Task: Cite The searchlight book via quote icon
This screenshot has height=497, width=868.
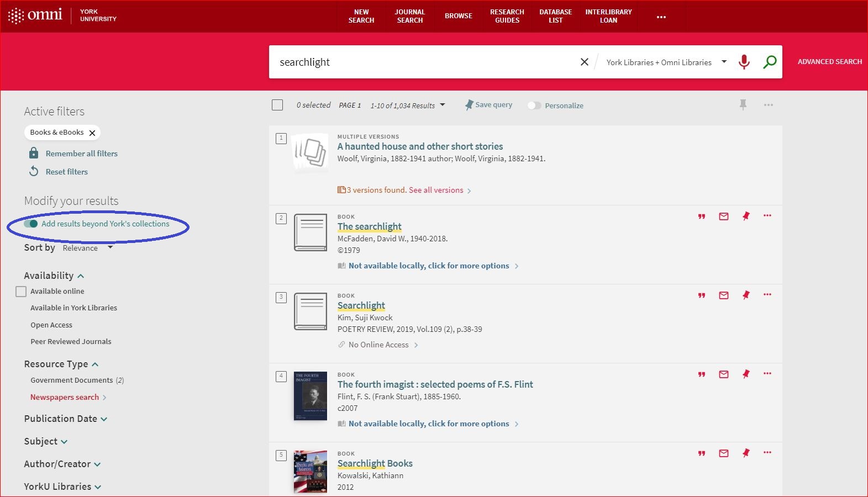Action: tap(702, 216)
